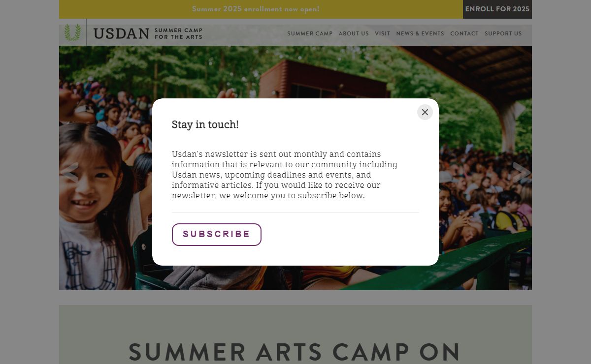591x364 pixels.
Task: Click the newsletter description paragraph
Action: 285,175
